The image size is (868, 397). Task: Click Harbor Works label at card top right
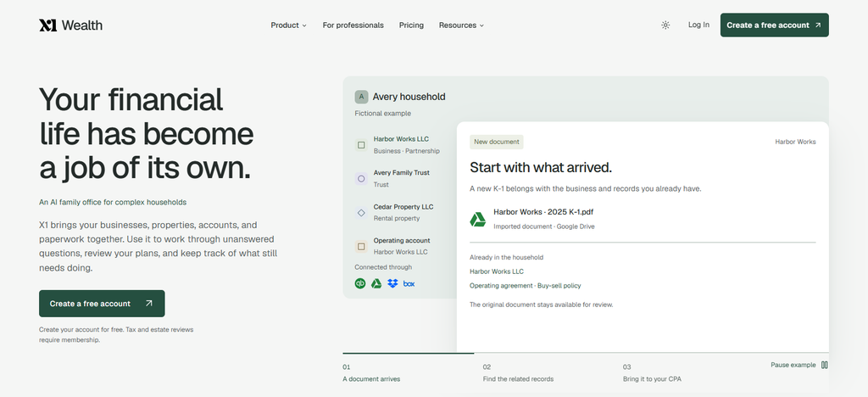(x=795, y=142)
